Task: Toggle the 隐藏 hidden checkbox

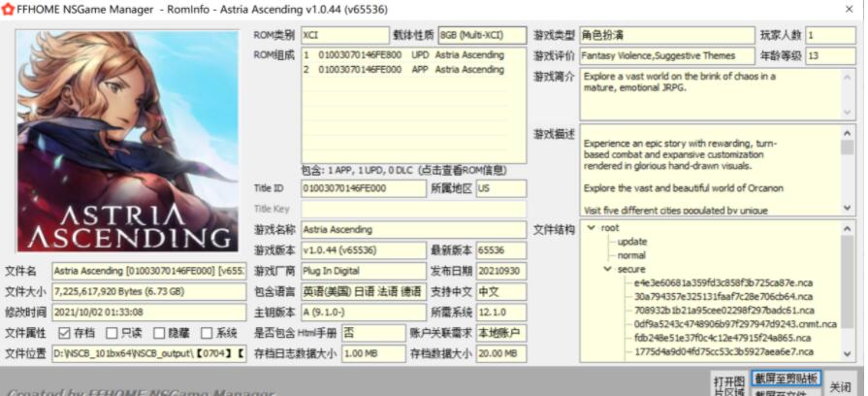Action: [159, 333]
